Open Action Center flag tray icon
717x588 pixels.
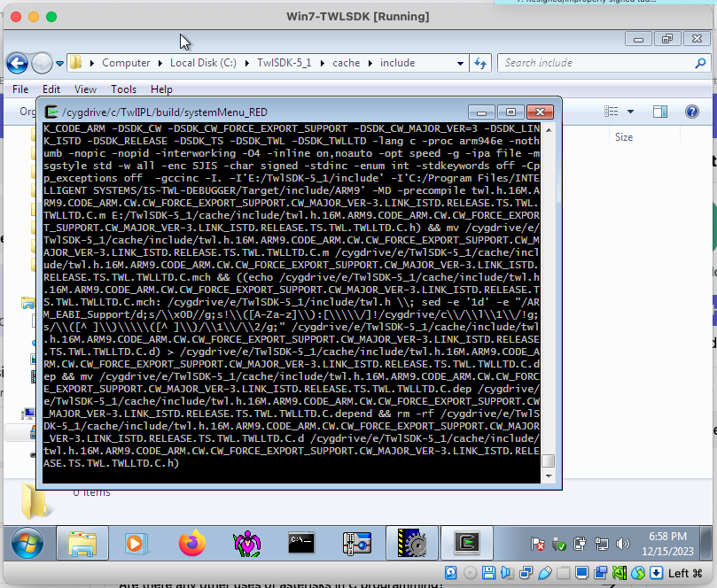[538, 544]
